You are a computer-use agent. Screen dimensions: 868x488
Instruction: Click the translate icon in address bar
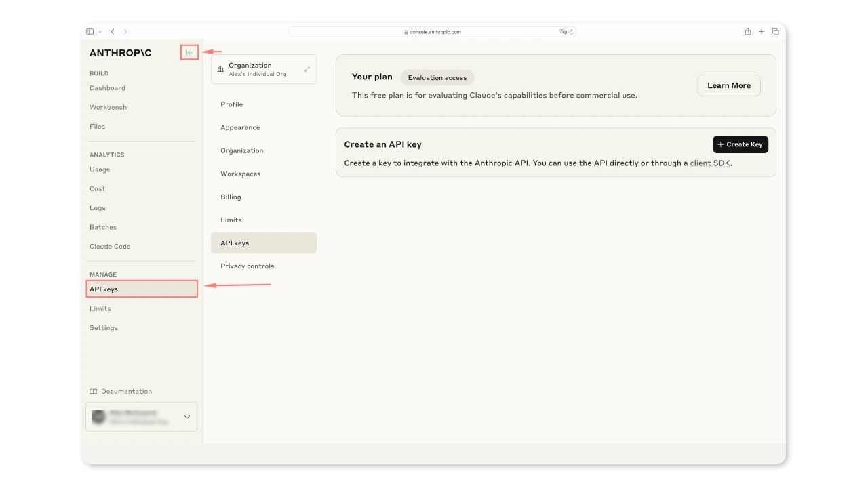coord(563,31)
